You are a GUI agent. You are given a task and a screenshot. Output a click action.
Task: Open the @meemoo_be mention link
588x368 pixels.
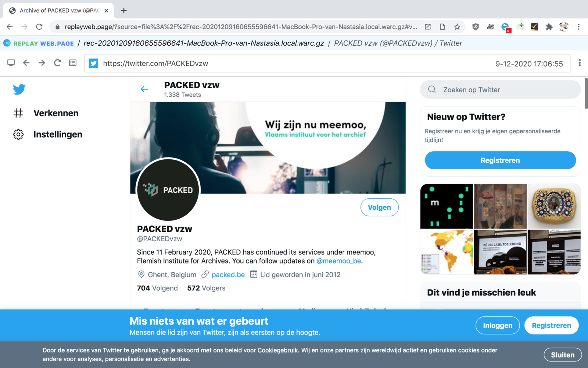click(x=339, y=261)
